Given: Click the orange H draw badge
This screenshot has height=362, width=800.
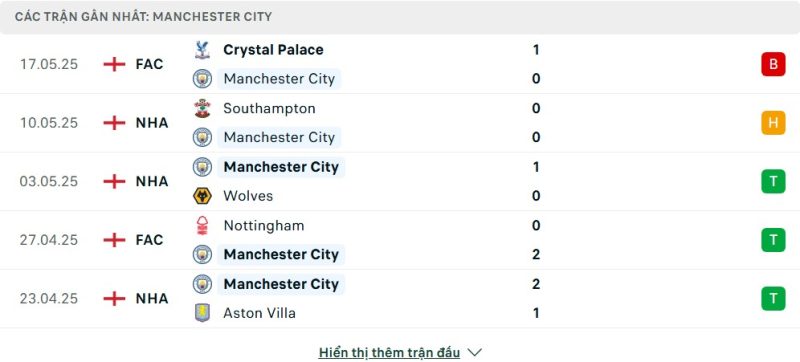Looking at the screenshot, I should coord(773,123).
